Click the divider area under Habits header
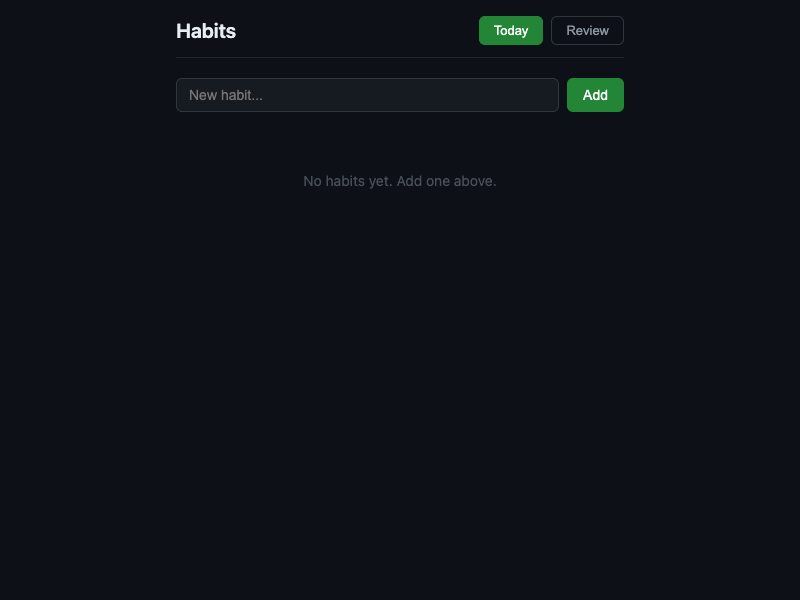Screen dimensions: 800x600 (x=400, y=57)
